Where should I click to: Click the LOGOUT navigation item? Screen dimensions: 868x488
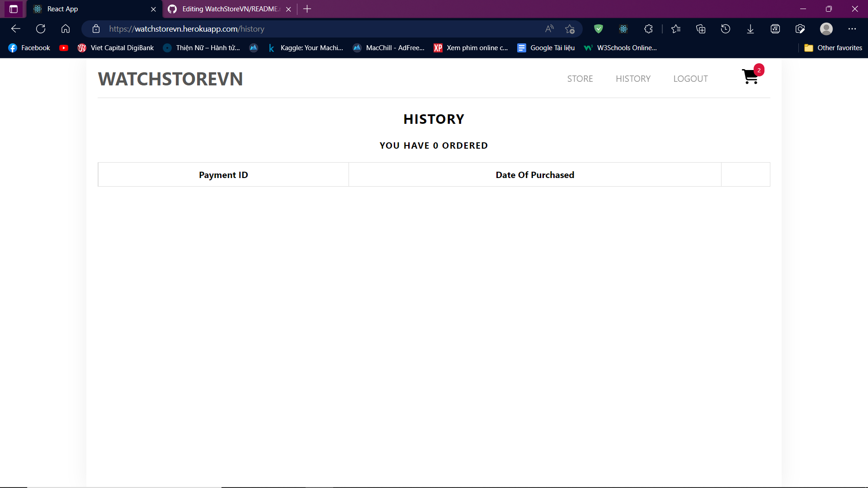[x=690, y=79]
